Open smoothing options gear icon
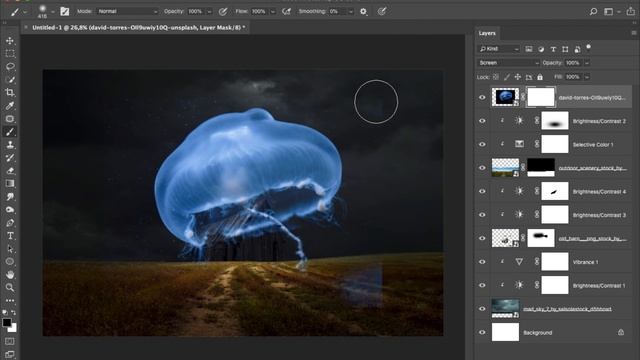640x360 pixels. pos(363,11)
